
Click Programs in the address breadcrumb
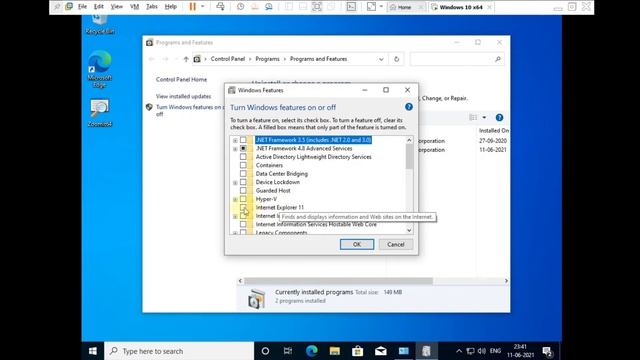tap(267, 59)
